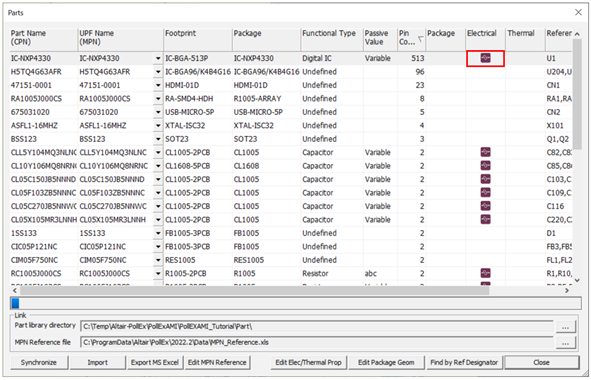This screenshot has height=380, width=591.
Task: Open the UPF Name dropdown for 47151-0001
Action: (x=158, y=85)
